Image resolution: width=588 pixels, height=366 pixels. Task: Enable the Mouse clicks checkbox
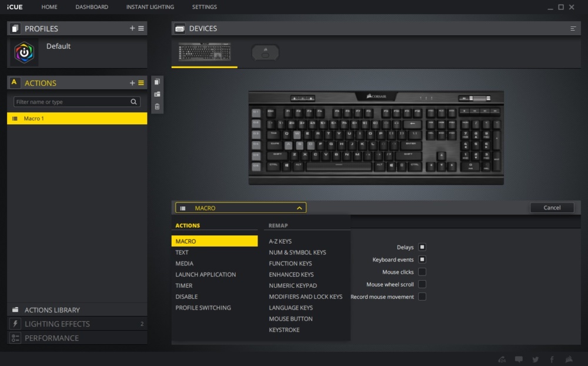pos(422,272)
